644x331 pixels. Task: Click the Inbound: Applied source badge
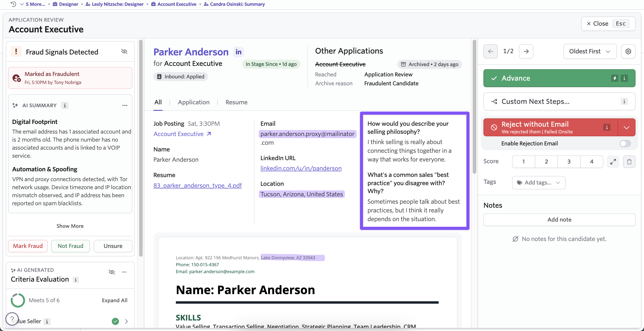(180, 76)
